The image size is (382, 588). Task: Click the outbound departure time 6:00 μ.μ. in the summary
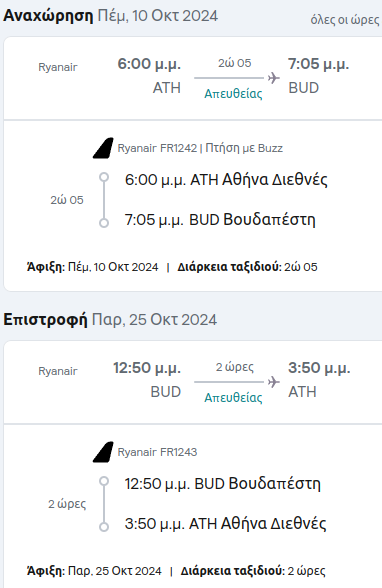point(149,64)
